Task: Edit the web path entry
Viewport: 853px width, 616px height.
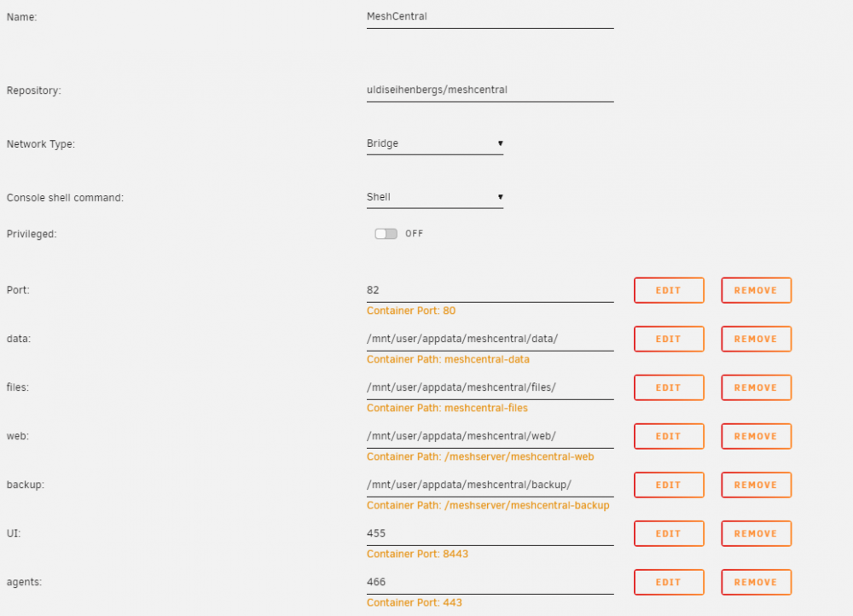Action: pos(669,437)
